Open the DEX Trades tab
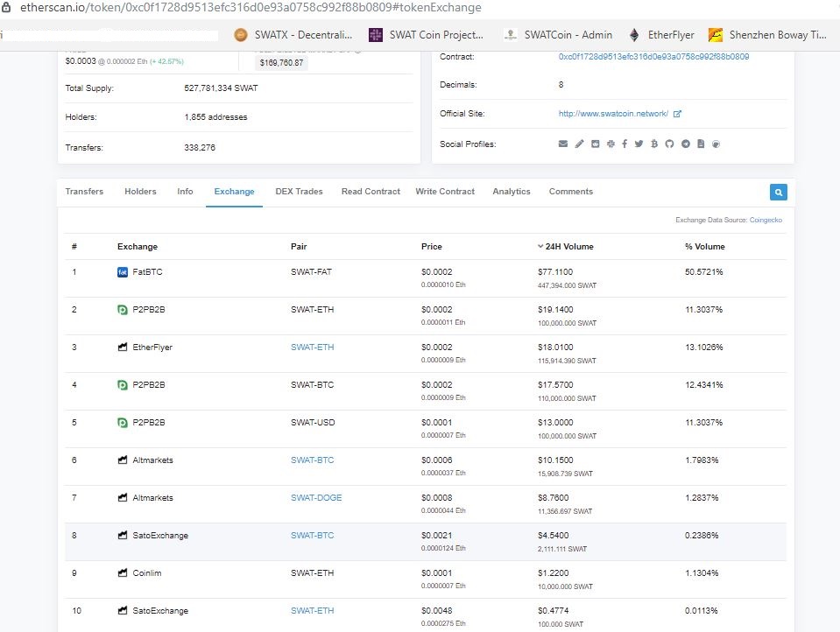The width and height of the screenshot is (840, 632). pyautogui.click(x=299, y=191)
